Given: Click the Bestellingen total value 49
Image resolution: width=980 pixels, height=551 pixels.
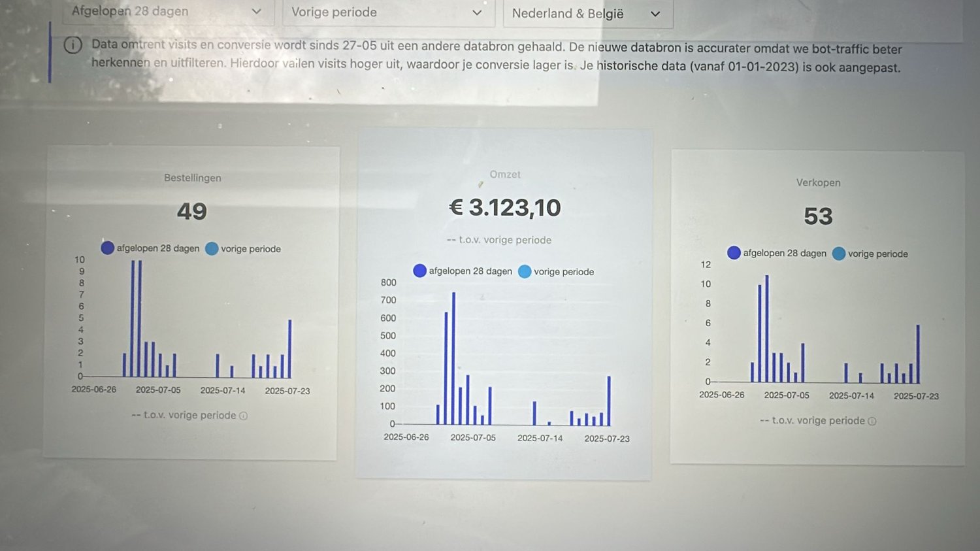Looking at the screenshot, I should (192, 211).
